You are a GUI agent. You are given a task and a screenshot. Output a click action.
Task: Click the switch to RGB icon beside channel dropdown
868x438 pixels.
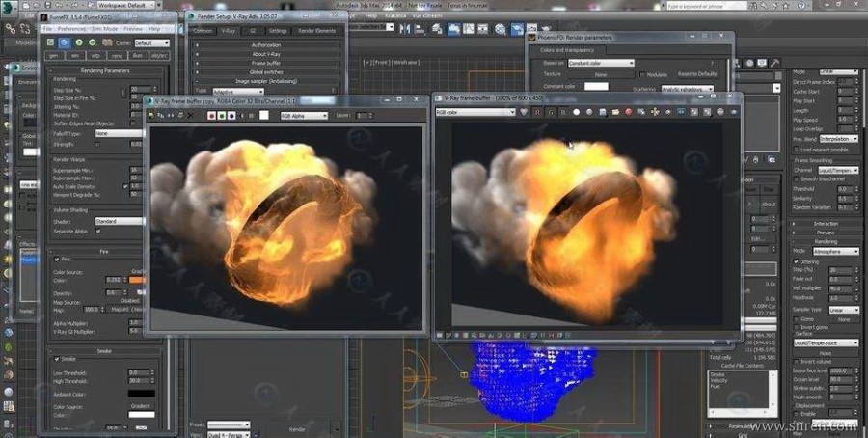click(x=525, y=112)
